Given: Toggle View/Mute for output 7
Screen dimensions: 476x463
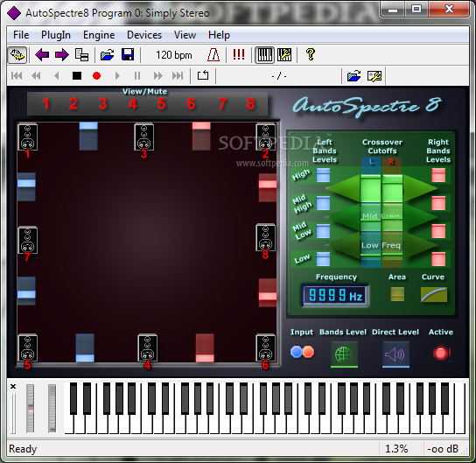Looking at the screenshot, I should (222, 104).
